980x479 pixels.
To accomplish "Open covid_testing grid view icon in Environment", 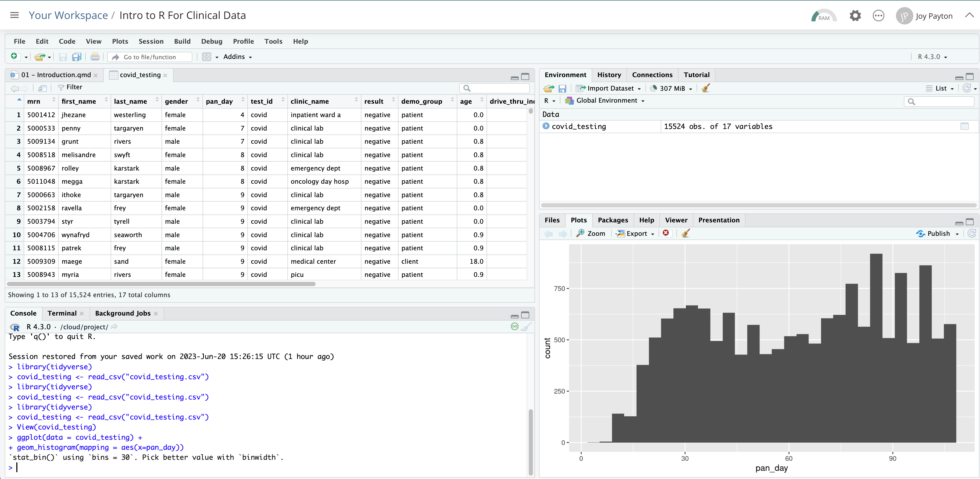I will click(964, 126).
